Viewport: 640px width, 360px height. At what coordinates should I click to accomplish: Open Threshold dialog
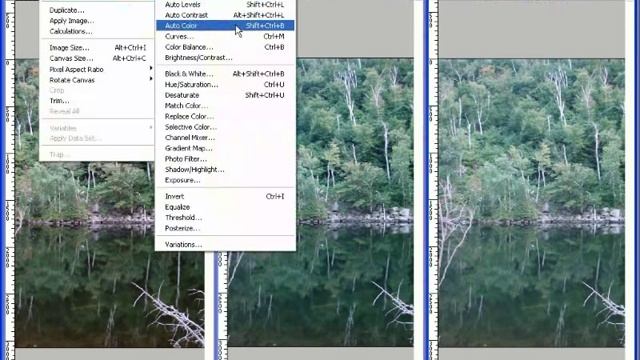coord(225,218)
